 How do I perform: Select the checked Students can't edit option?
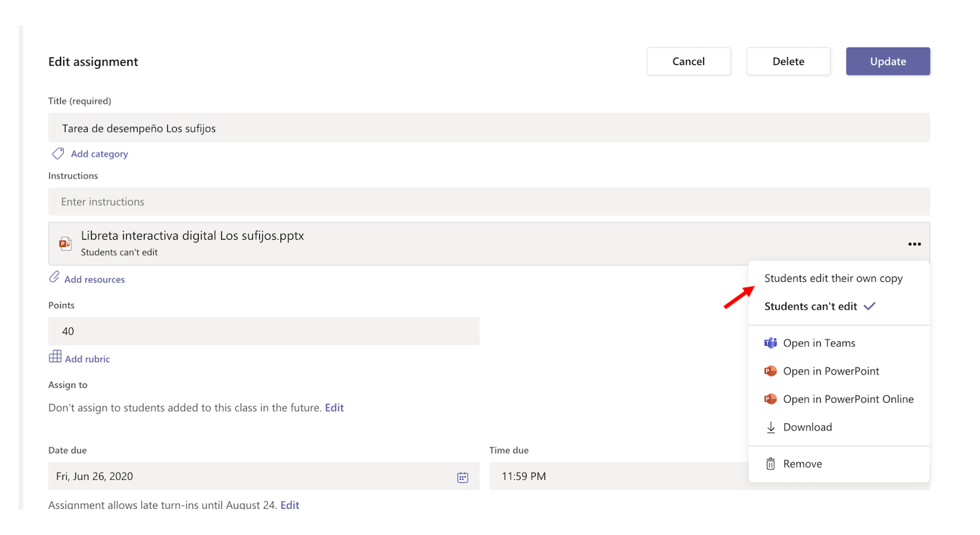[x=810, y=306]
